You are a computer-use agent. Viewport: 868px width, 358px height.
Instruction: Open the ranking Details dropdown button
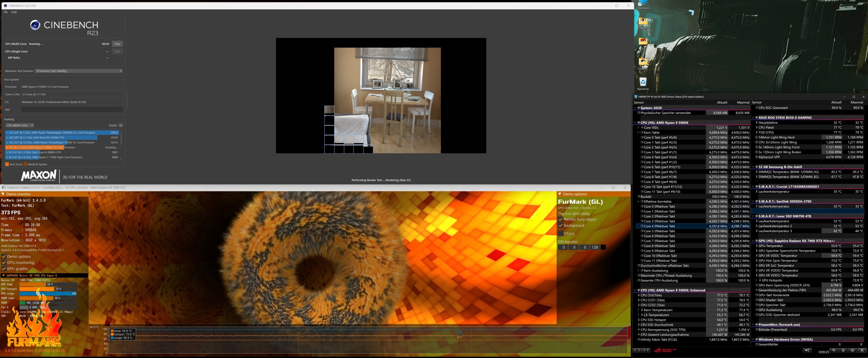tap(121, 125)
